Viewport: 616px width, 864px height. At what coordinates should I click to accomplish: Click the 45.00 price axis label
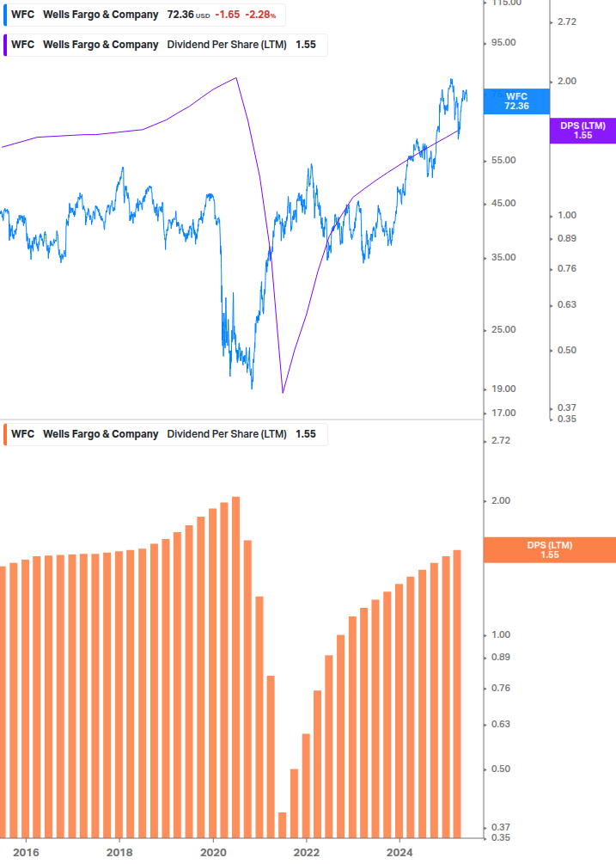tap(503, 204)
